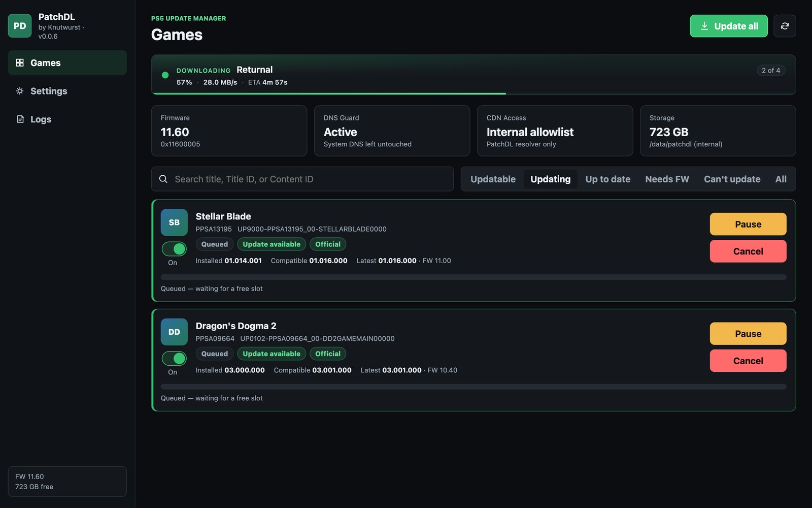Click the ETA 4m 57s text
The height and width of the screenshot is (508, 812).
pyautogui.click(x=267, y=82)
